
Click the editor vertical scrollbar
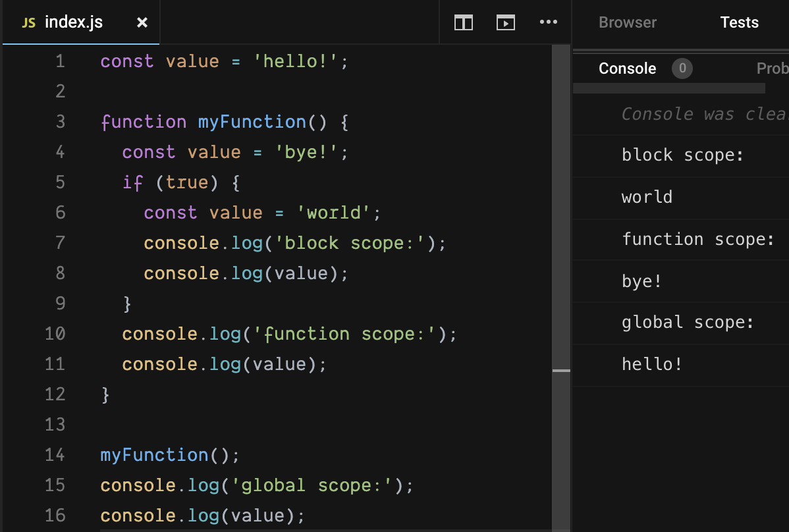point(561,288)
